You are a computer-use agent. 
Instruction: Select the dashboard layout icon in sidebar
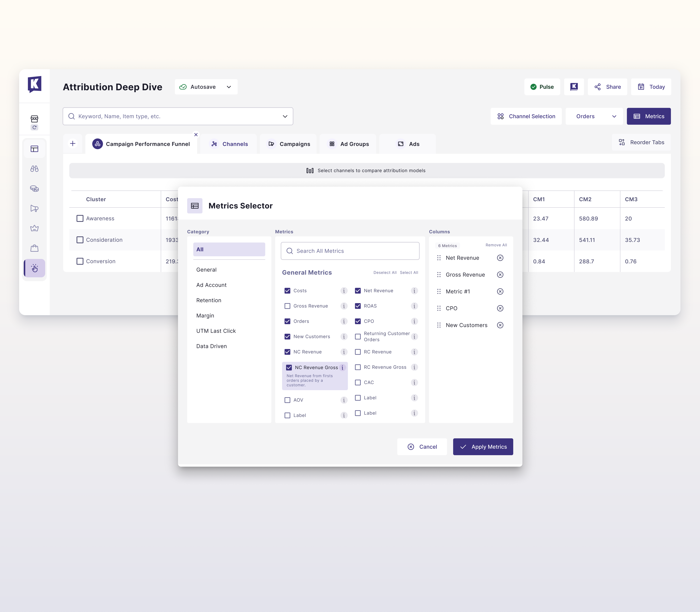pos(34,149)
